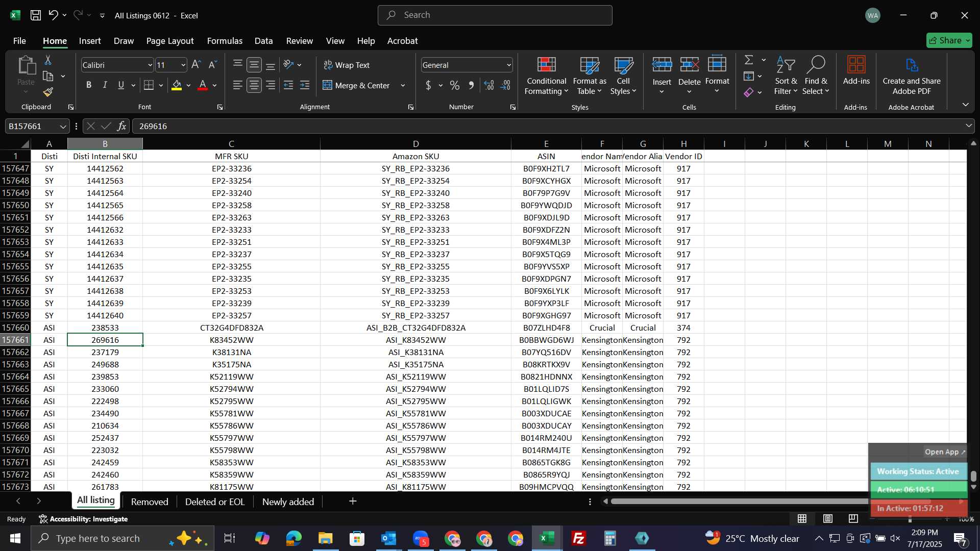The image size is (980, 551).
Task: Click the Fill down arrow icon
Action: point(749,76)
